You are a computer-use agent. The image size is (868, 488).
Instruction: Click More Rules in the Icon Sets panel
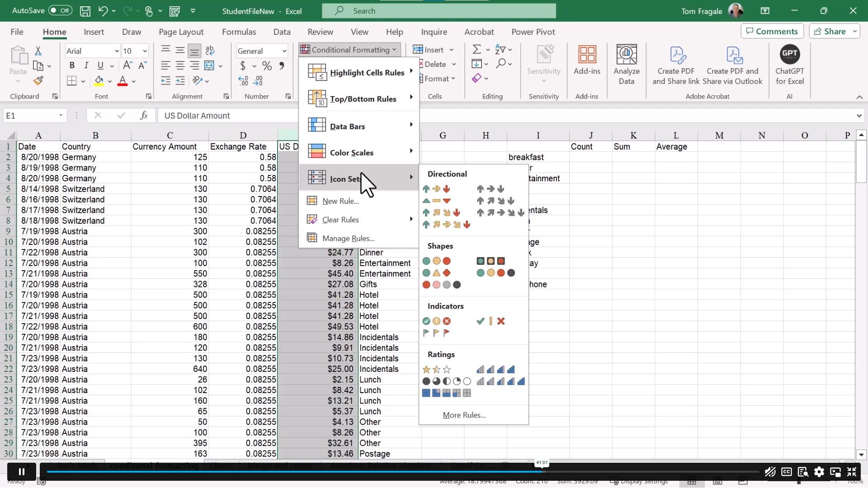[464, 415]
